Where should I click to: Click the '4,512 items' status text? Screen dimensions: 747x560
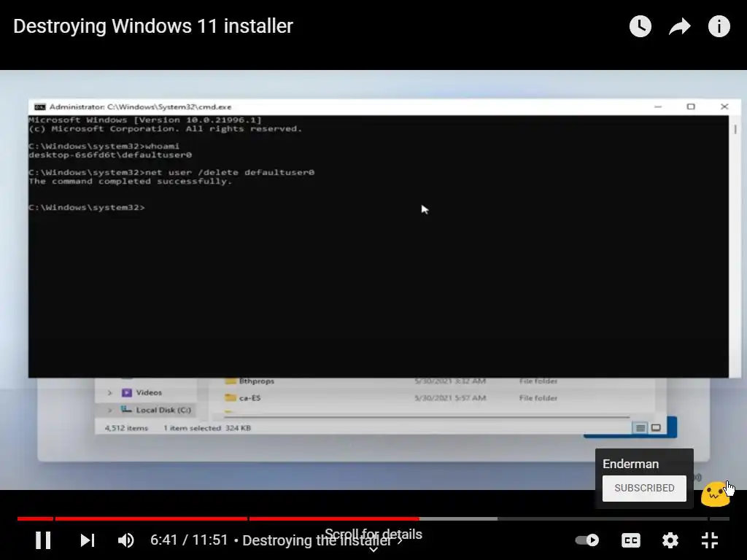[126, 428]
